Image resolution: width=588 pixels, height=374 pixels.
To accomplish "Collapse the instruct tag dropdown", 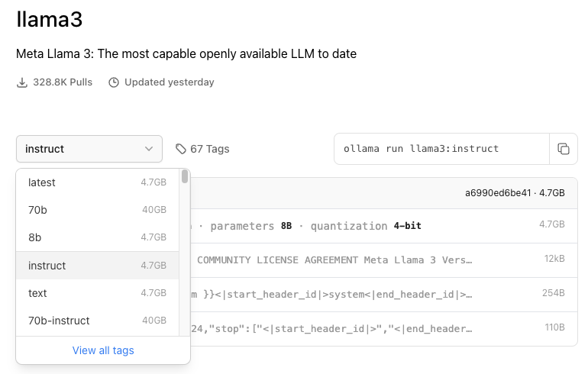I will (x=89, y=149).
